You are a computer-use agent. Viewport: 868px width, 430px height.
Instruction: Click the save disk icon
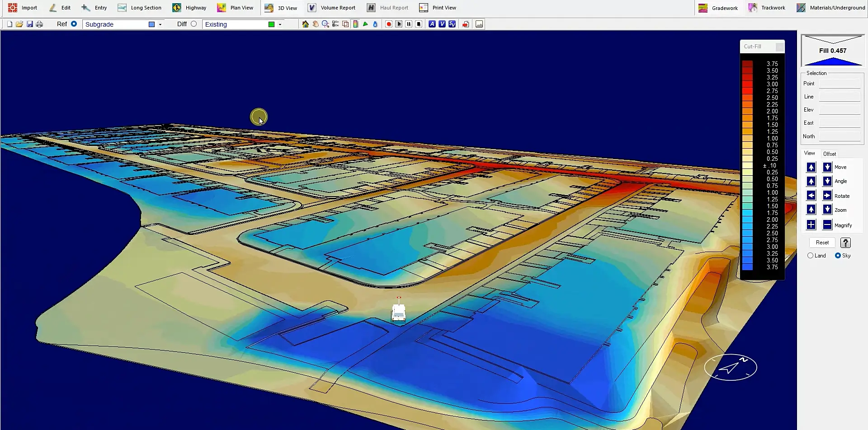[30, 24]
